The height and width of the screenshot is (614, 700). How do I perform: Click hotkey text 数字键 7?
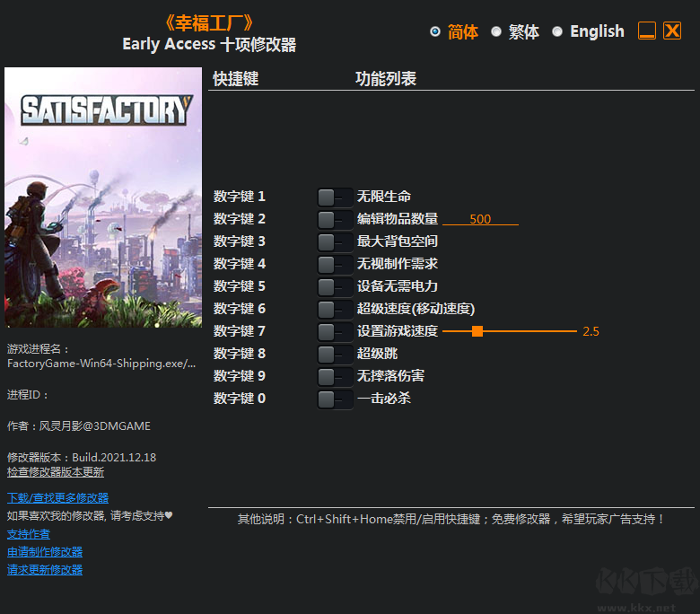[x=240, y=331]
